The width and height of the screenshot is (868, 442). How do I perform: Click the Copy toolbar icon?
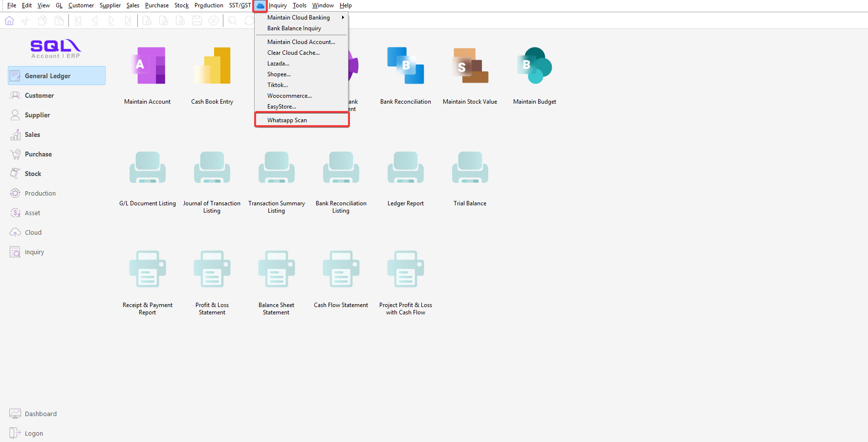coord(43,21)
